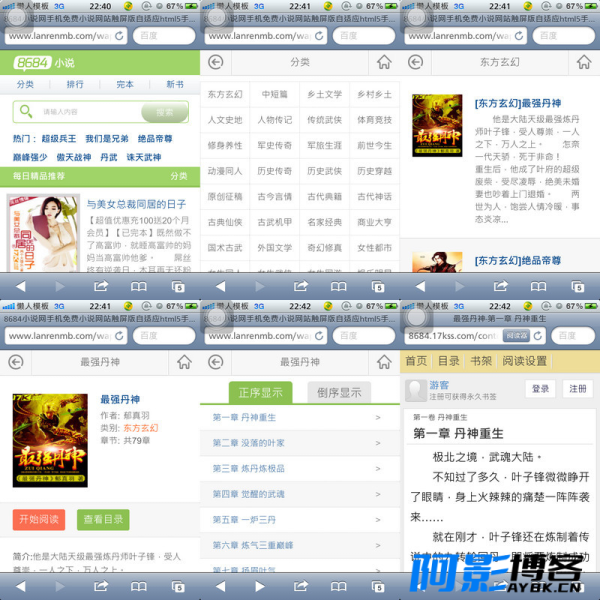Open the 排行 ranking tab
The width and height of the screenshot is (600, 600).
(75, 85)
